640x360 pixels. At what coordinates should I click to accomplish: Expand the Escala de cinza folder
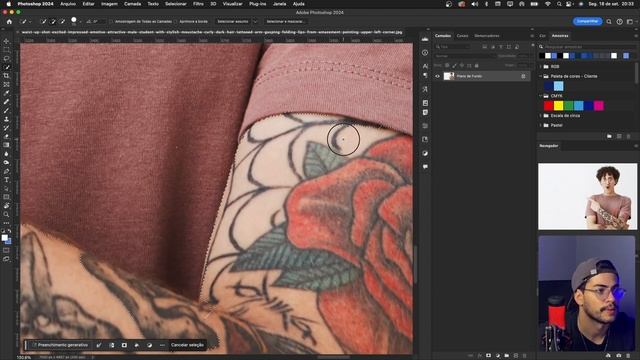(x=541, y=116)
